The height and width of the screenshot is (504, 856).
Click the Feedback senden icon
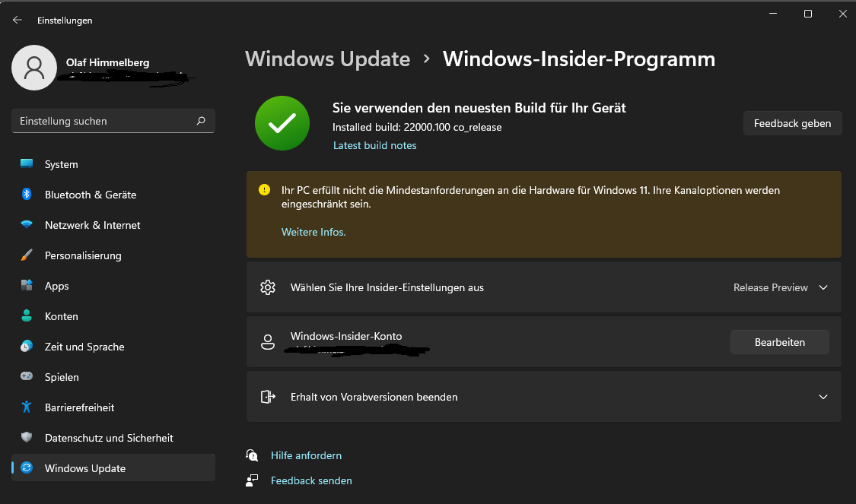point(252,480)
